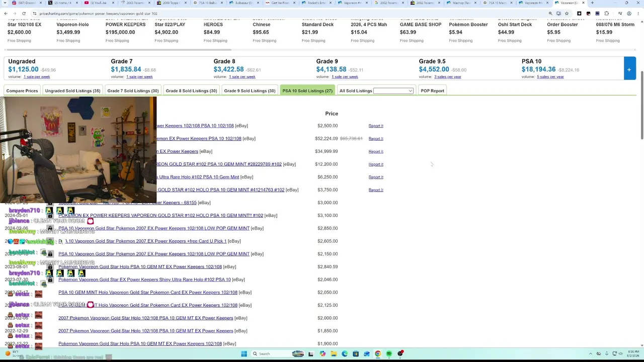Open the Copilot taskbar icon
Screen dimensions: 644x362
click(x=323, y=354)
